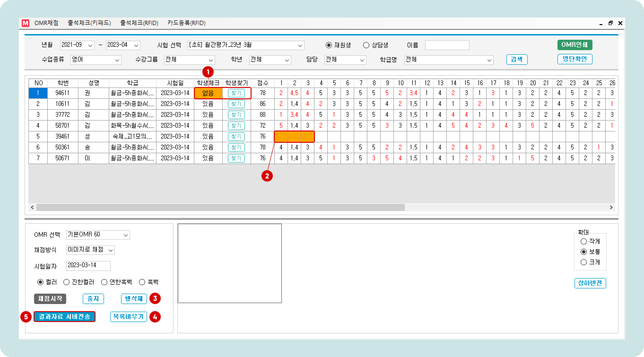Select the 상담생 radio button
This screenshot has height=357, width=644.
366,45
